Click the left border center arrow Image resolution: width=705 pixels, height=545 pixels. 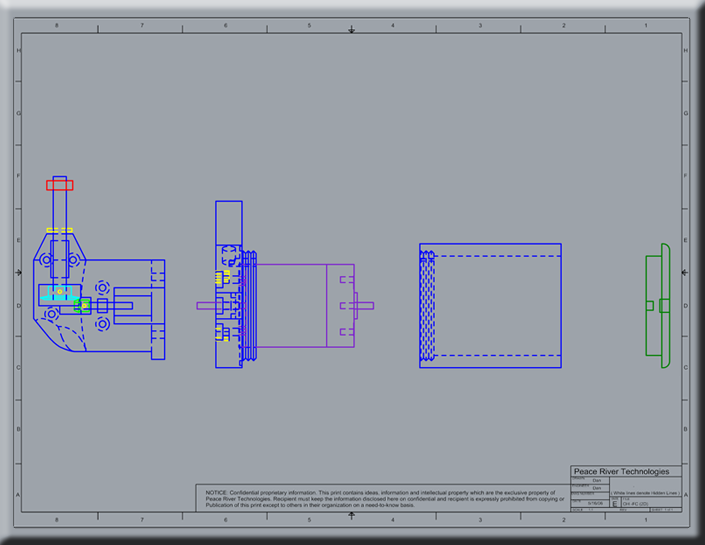click(18, 272)
